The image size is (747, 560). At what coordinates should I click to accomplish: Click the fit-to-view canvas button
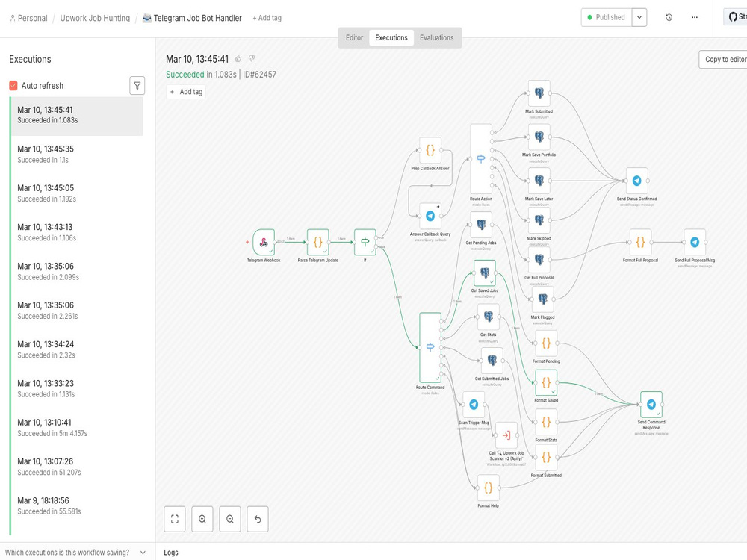pyautogui.click(x=175, y=519)
